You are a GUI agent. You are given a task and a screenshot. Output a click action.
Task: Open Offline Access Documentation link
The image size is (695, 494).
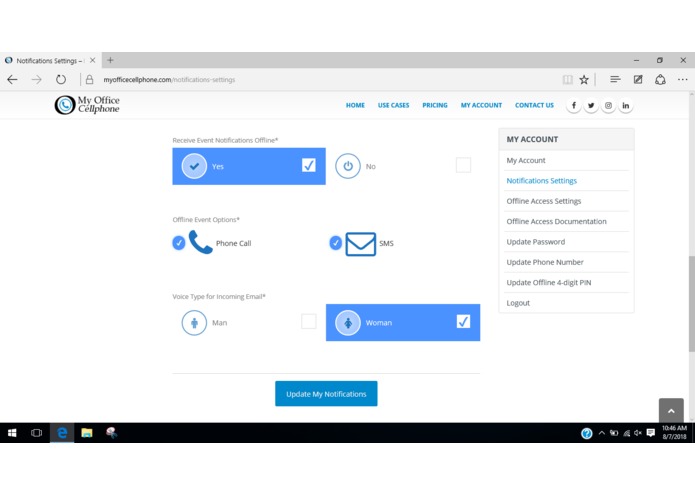click(556, 222)
